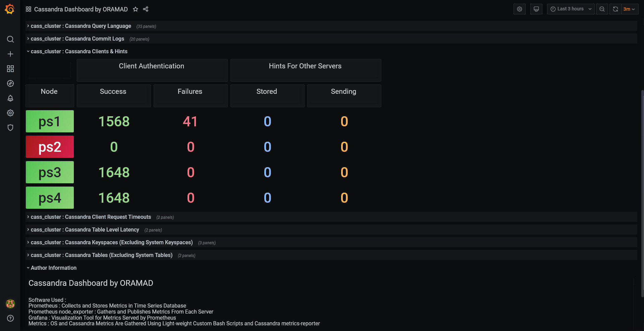Viewport: 644px width, 331px height.
Task: Click the Client Authentication header panel
Action: (152, 70)
